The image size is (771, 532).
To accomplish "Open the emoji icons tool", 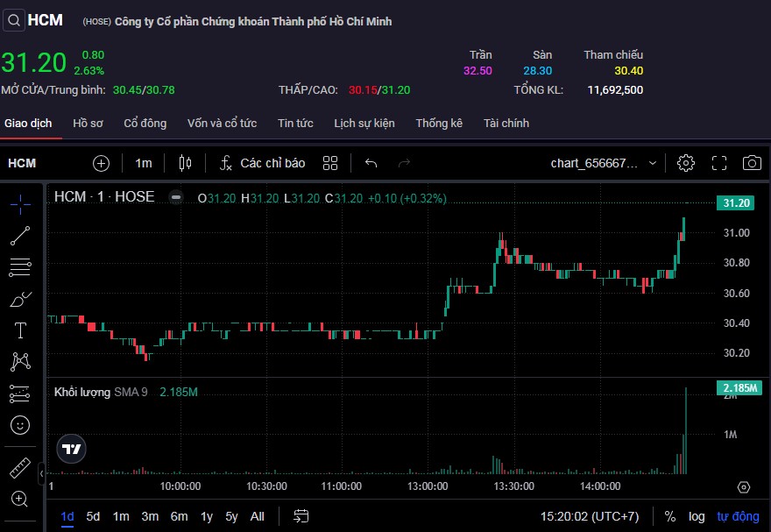I will click(20, 425).
